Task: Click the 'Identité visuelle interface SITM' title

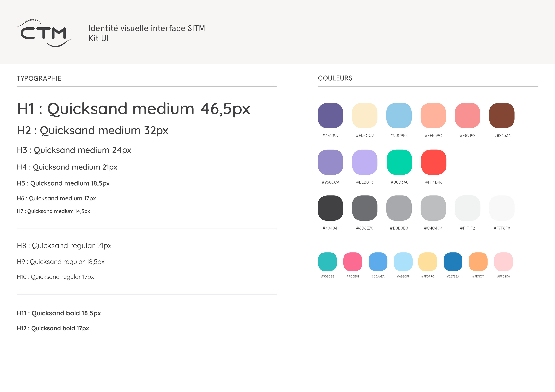Action: [x=147, y=28]
